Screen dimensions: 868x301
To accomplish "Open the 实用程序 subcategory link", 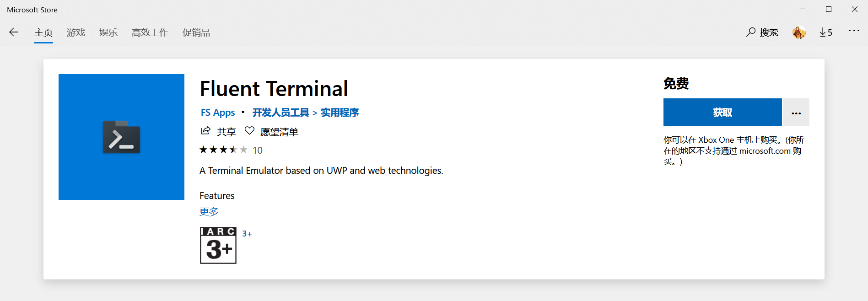I will 339,112.
